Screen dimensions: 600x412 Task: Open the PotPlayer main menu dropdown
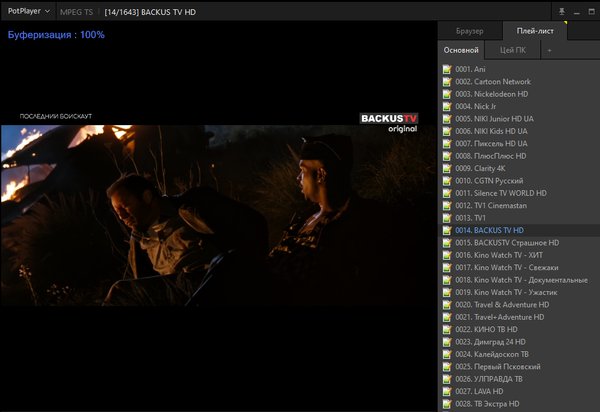(x=28, y=10)
